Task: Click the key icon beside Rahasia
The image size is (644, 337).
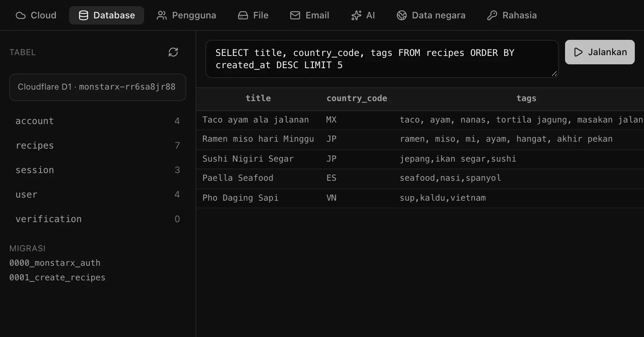Action: tap(492, 15)
